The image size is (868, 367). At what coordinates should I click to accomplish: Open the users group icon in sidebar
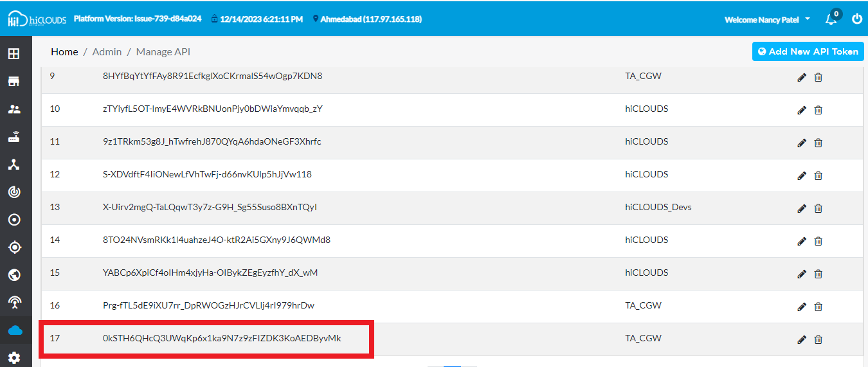point(14,109)
